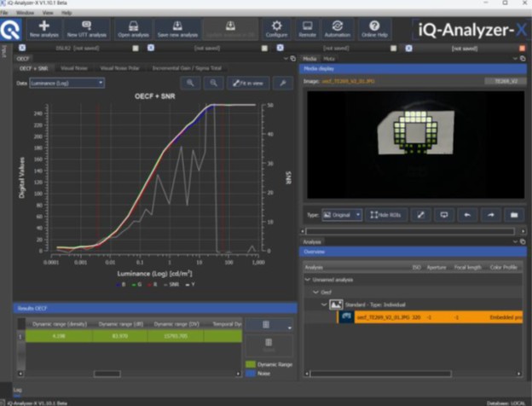The height and width of the screenshot is (406, 532).
Task: Click the test chart image preview
Action: point(416,145)
